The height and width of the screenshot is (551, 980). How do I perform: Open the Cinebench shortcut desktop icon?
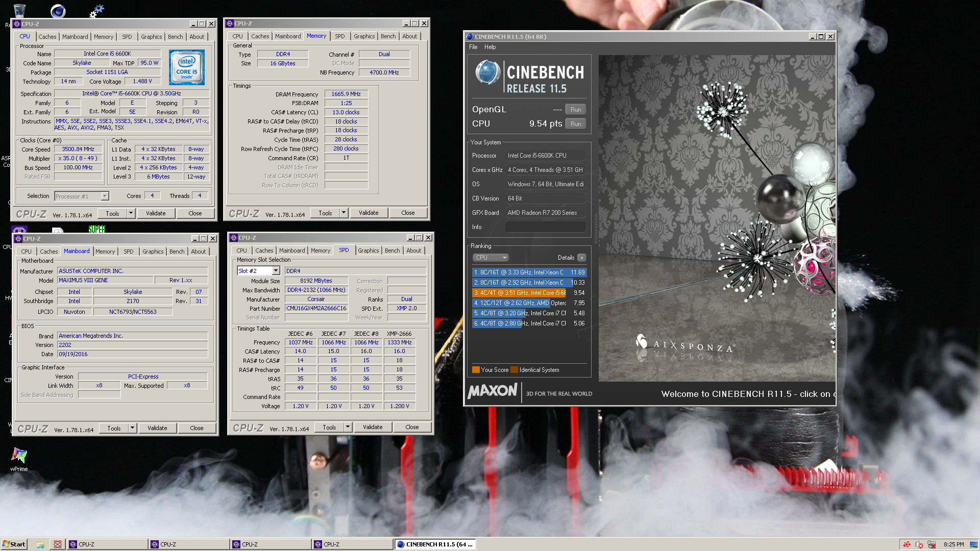[x=58, y=10]
